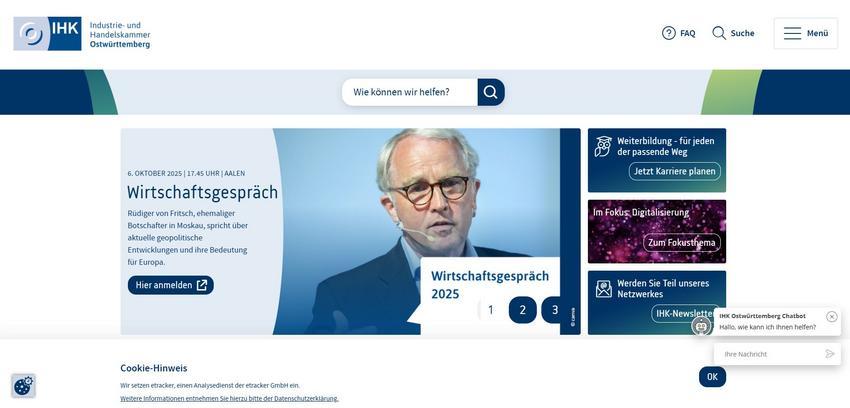The image size is (850, 408).
Task: Click the owl Weiterbildung icon
Action: tap(603, 146)
